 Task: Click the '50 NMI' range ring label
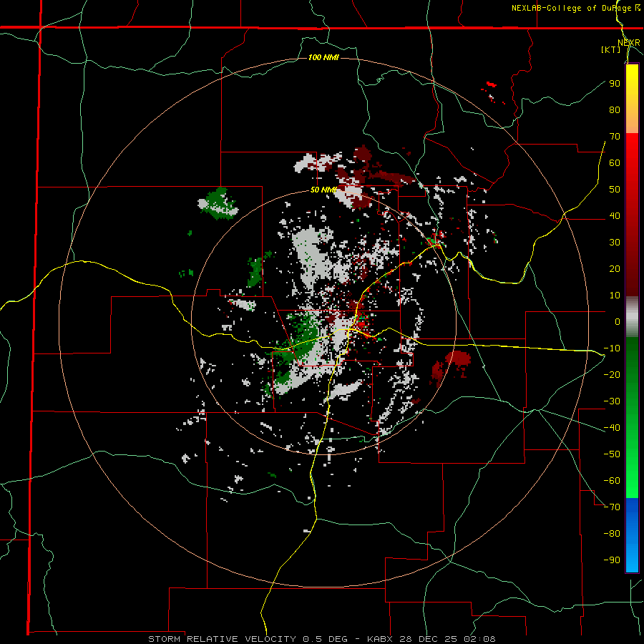point(323,190)
